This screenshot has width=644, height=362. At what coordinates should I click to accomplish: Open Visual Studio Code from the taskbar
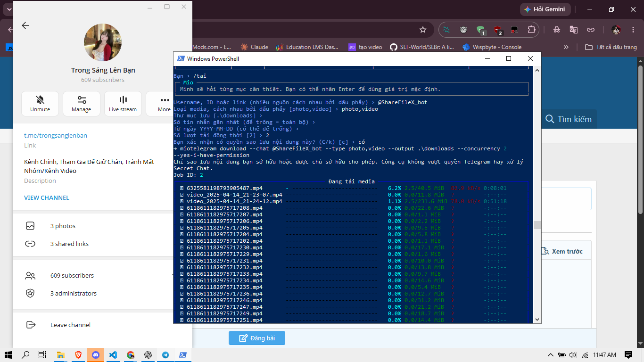[113, 354]
